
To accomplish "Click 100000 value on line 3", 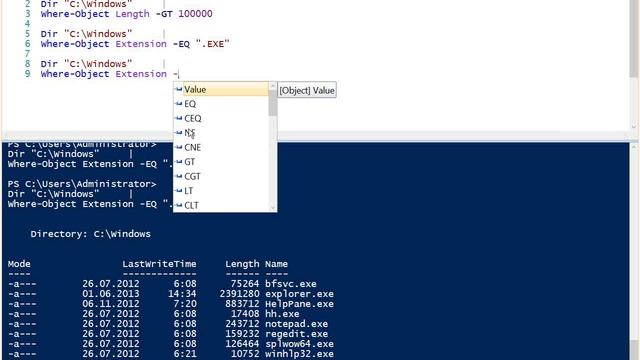I will pyautogui.click(x=195, y=14).
